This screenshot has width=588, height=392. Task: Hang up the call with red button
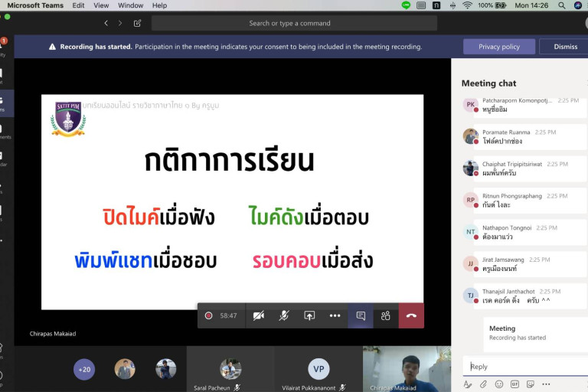(x=411, y=315)
